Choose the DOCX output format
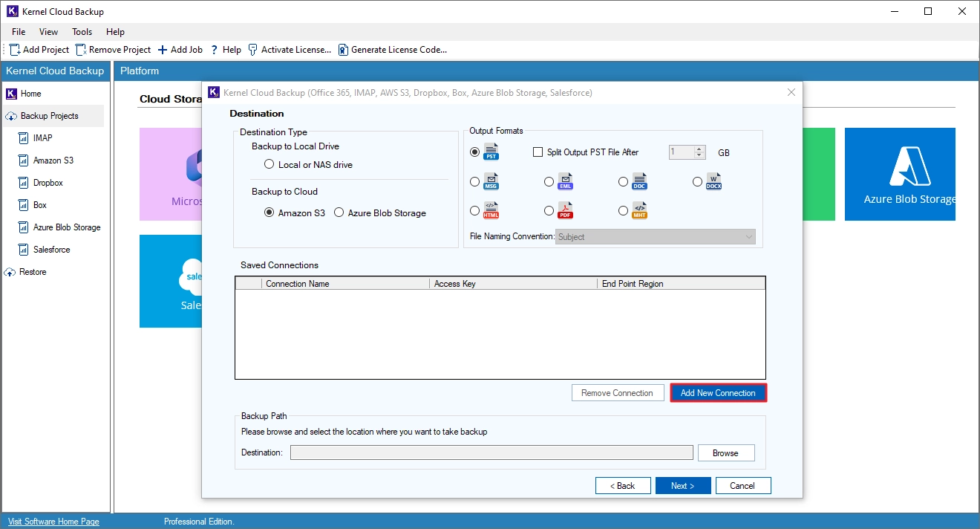This screenshot has width=980, height=529. [698, 182]
